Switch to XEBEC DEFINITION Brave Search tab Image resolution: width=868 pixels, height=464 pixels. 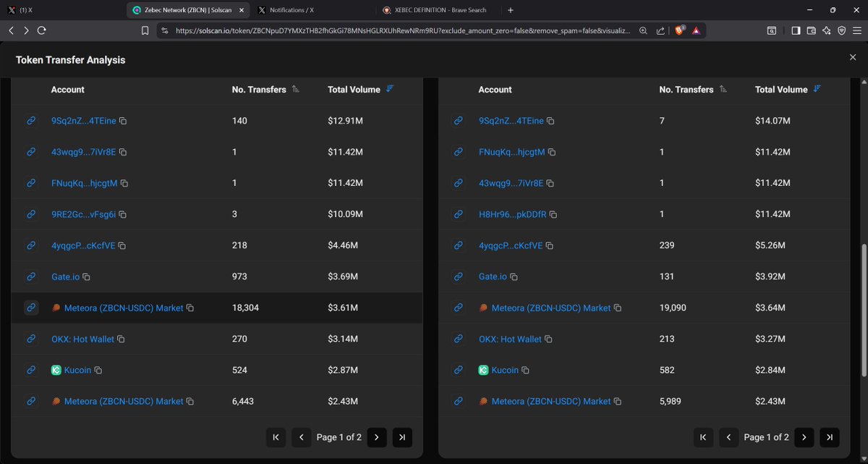438,10
